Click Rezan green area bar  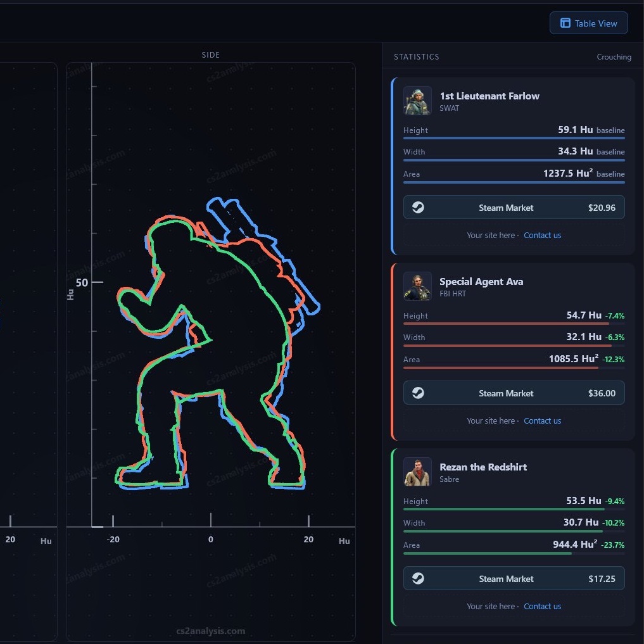(x=488, y=553)
